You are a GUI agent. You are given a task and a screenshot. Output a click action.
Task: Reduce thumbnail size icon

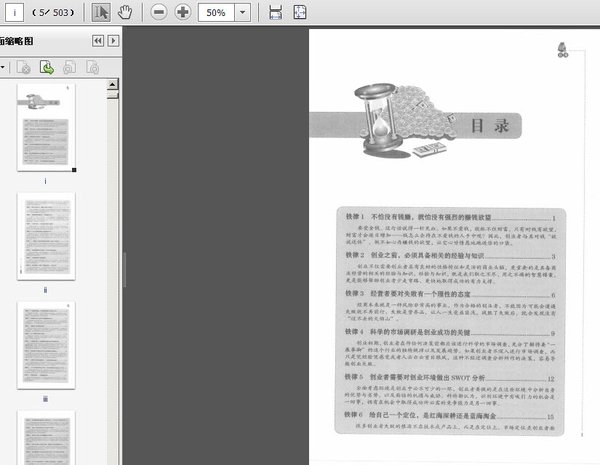click(x=69, y=68)
